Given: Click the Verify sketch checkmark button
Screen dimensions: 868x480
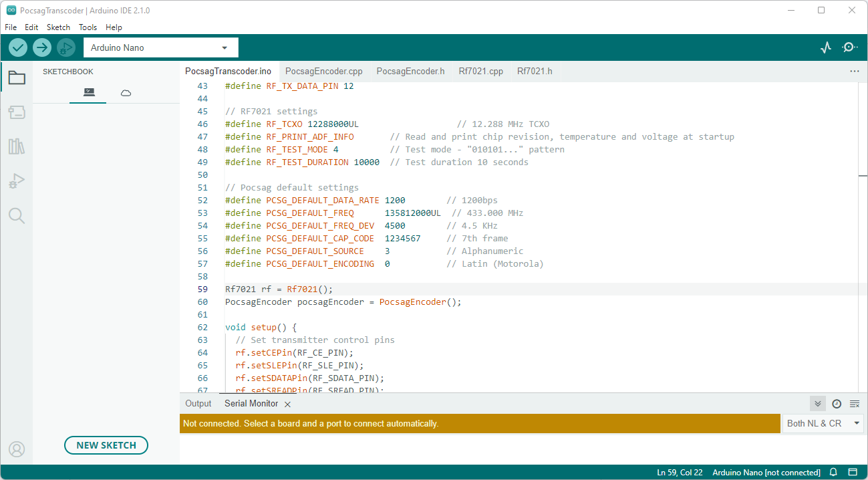Looking at the screenshot, I should click(x=18, y=47).
